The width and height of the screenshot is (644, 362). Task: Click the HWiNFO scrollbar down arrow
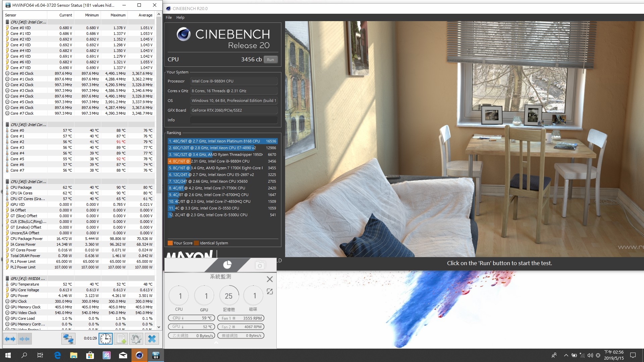(x=159, y=327)
